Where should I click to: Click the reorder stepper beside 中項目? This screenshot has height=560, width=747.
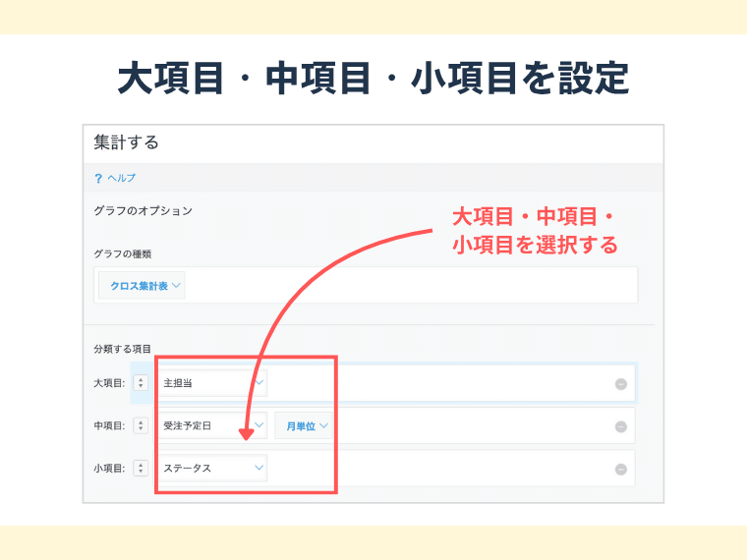click(141, 426)
